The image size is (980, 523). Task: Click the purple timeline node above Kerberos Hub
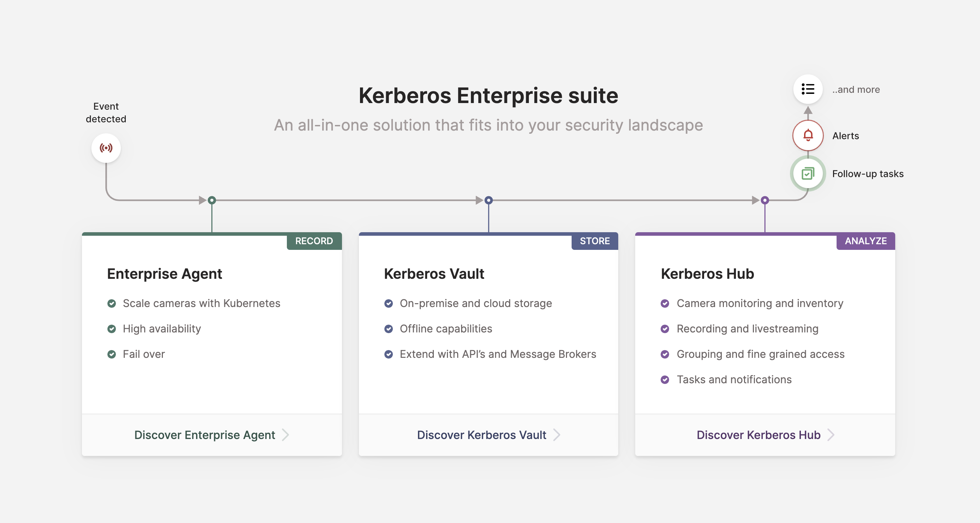point(764,200)
